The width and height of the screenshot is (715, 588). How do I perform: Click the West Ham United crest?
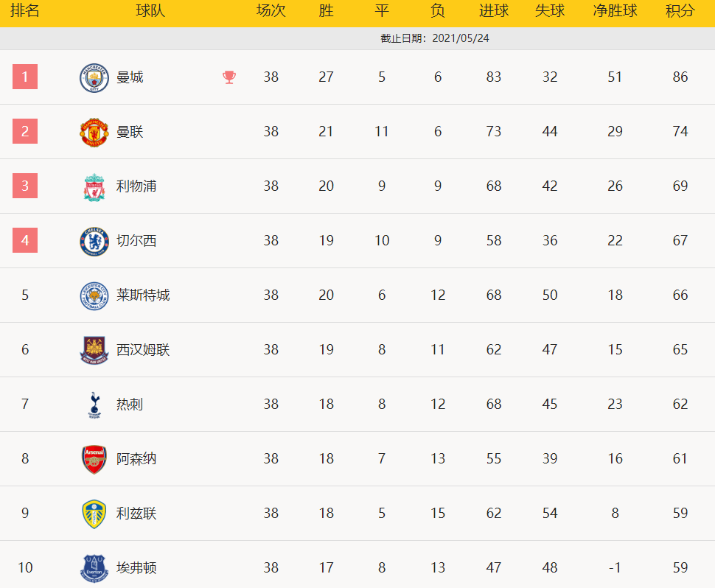click(94, 350)
